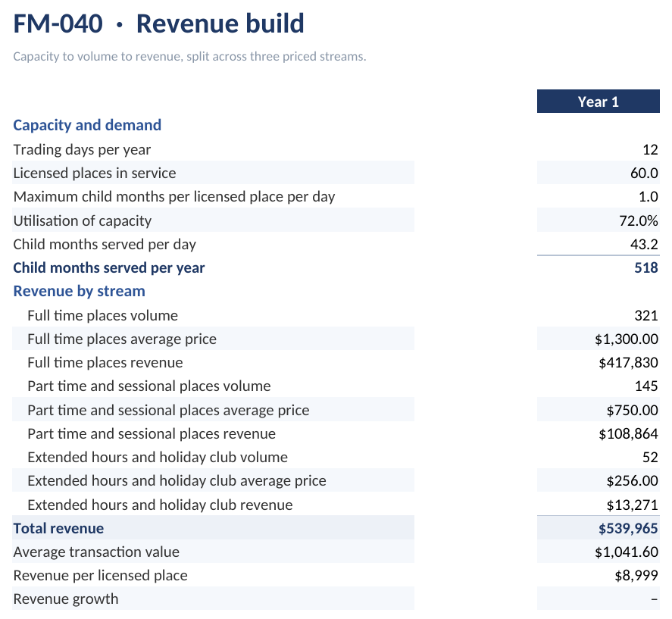The image size is (672, 619).
Task: Click the Revenue per licensed place label
Action: (x=100, y=576)
